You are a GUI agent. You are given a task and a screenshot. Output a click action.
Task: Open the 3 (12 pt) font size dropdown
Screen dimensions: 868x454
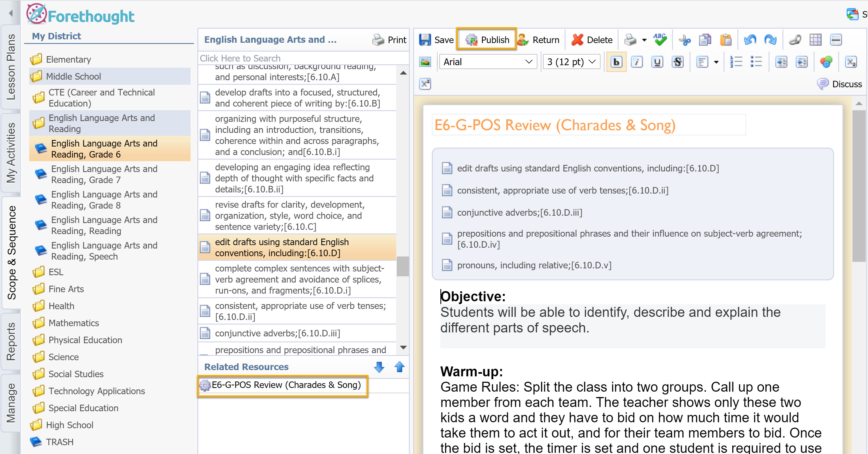571,62
